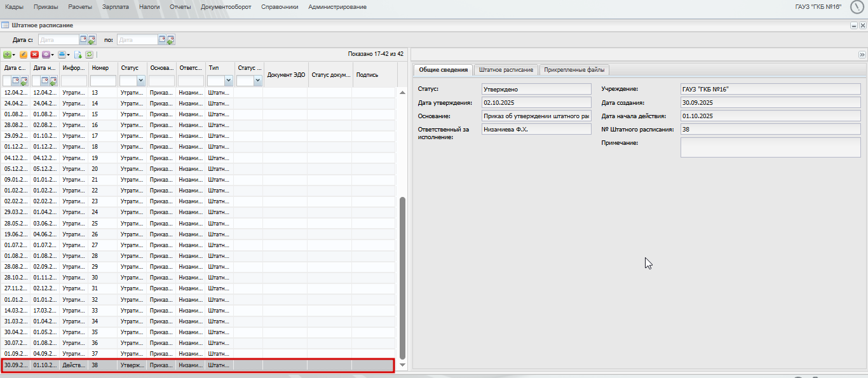The width and height of the screenshot is (868, 378).
Task: Collapse the details panel with double-chevron icon
Action: (862, 55)
